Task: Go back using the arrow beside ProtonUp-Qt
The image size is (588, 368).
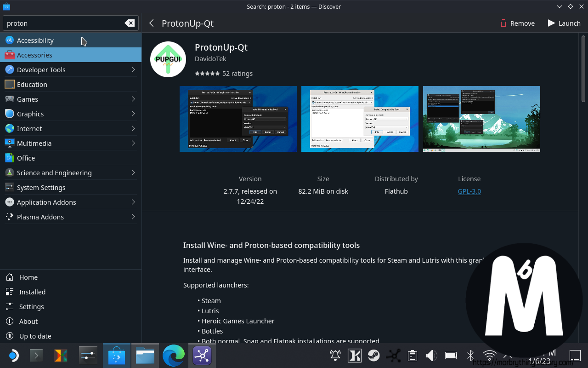Action: (152, 23)
